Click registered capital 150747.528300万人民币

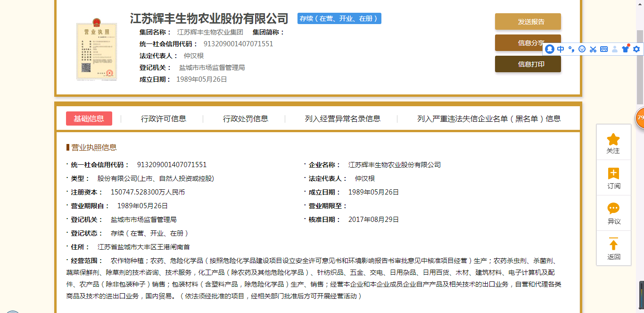pyautogui.click(x=148, y=192)
